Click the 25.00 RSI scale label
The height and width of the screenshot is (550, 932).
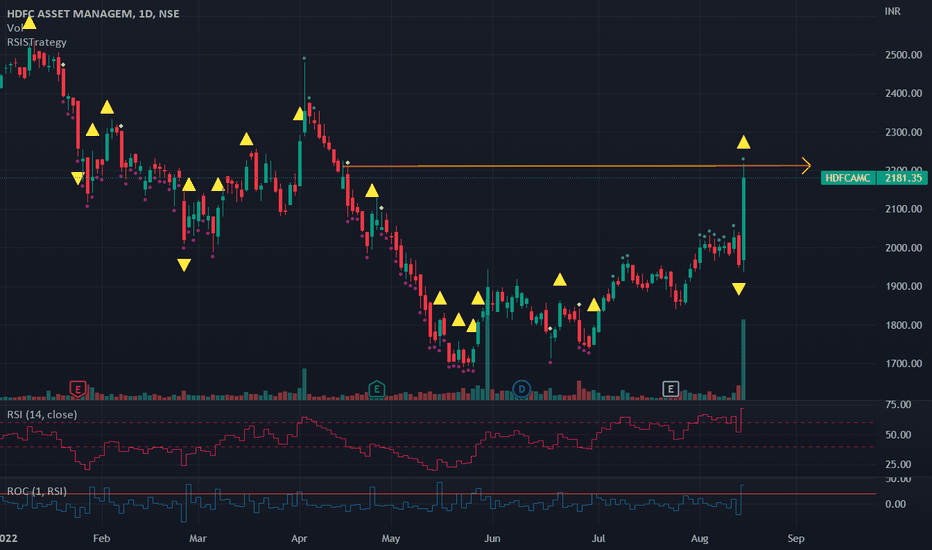[898, 464]
